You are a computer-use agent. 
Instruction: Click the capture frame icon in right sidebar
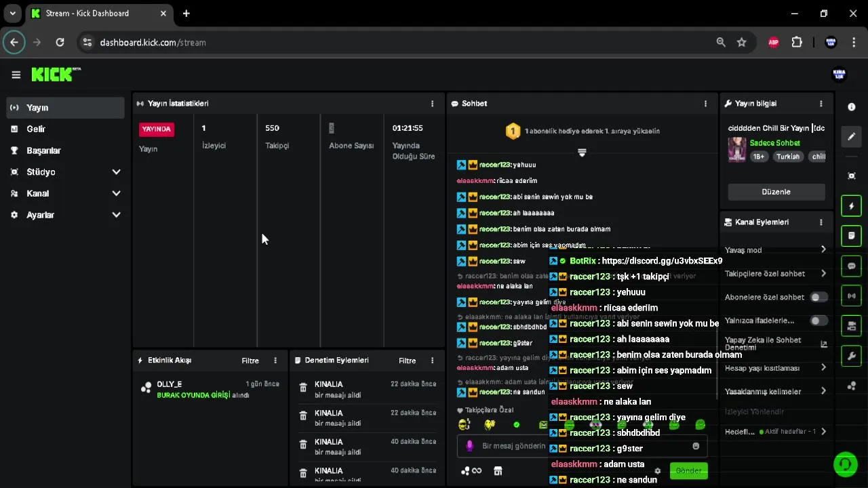click(852, 176)
